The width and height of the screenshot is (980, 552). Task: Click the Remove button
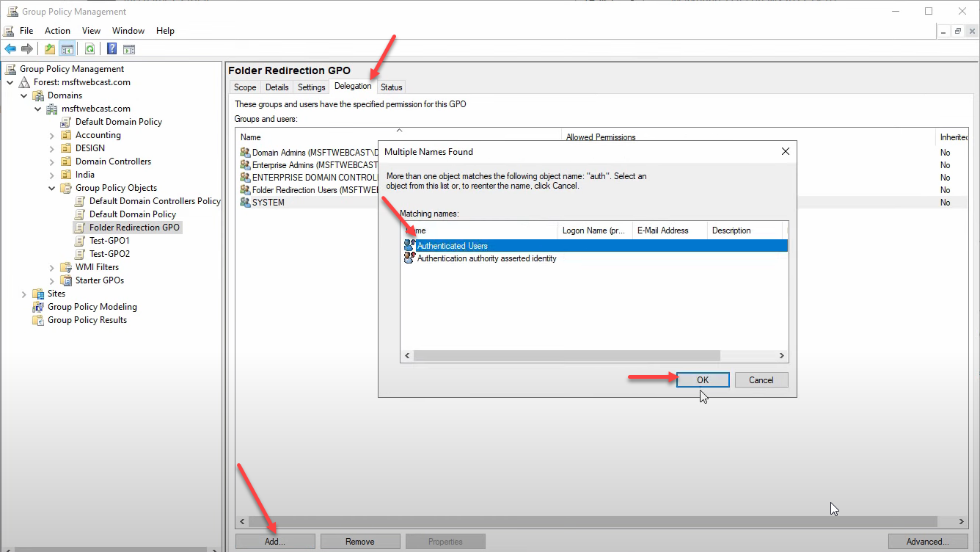(360, 542)
